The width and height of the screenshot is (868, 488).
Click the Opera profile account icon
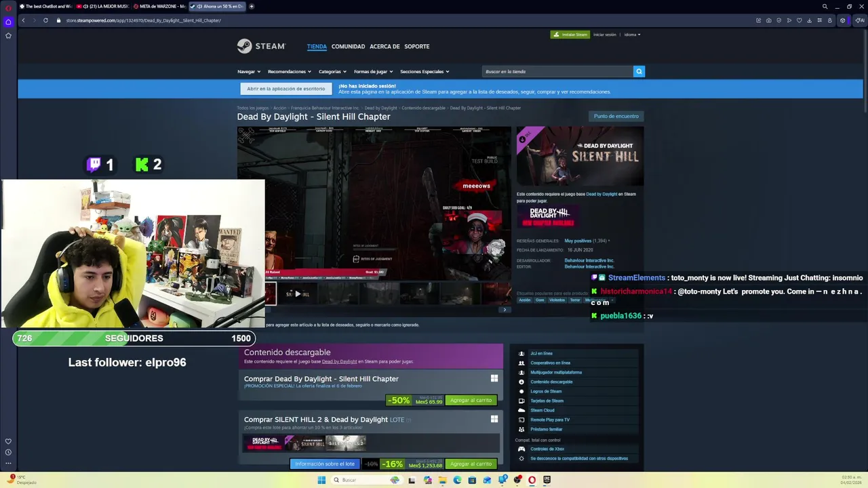click(x=829, y=20)
